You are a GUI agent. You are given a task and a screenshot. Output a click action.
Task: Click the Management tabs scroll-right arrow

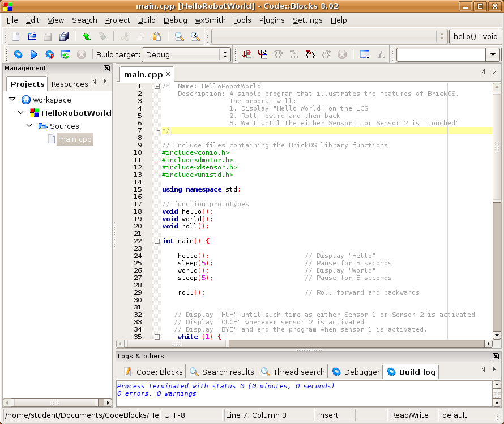point(105,82)
